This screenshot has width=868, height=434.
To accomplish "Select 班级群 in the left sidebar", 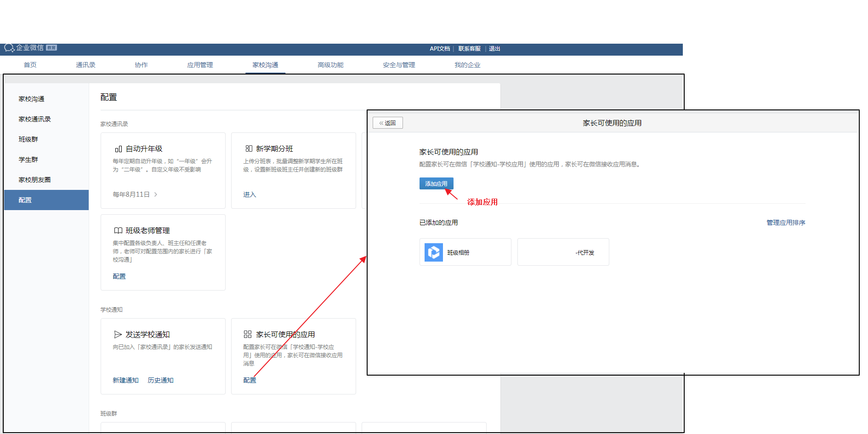I will 28,139.
